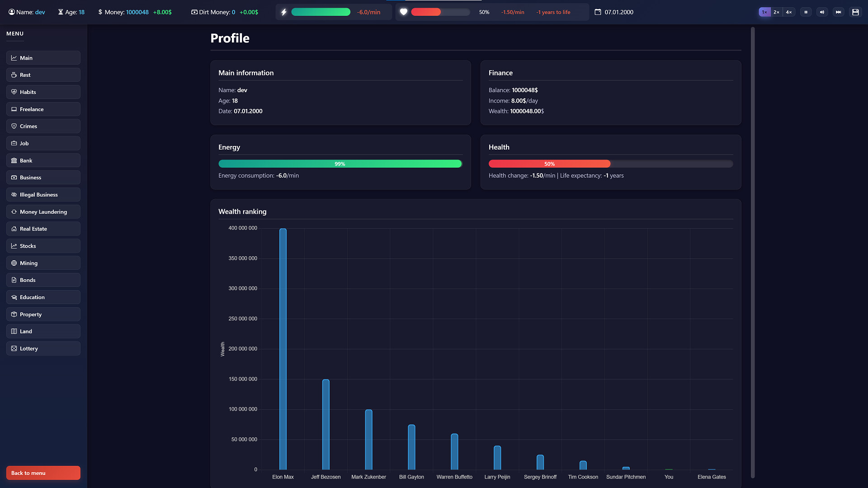This screenshot has width=868, height=488.
Task: Skip forward with fast-forward icon
Action: (838, 12)
